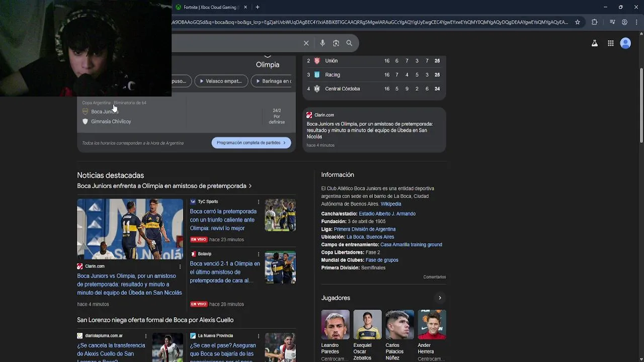Click the page vertical scrollbar
Image resolution: width=644 pixels, height=362 pixels.
641,105
